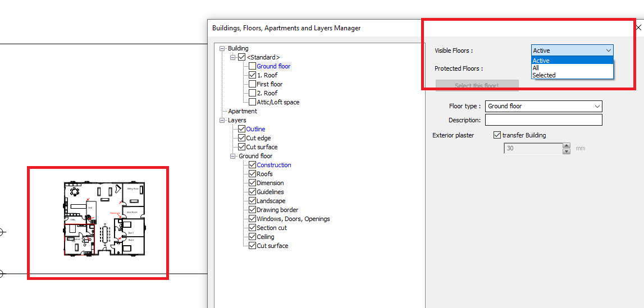The height and width of the screenshot is (308, 644).
Task: Uncheck the Outline layer checkbox
Action: (x=242, y=129)
